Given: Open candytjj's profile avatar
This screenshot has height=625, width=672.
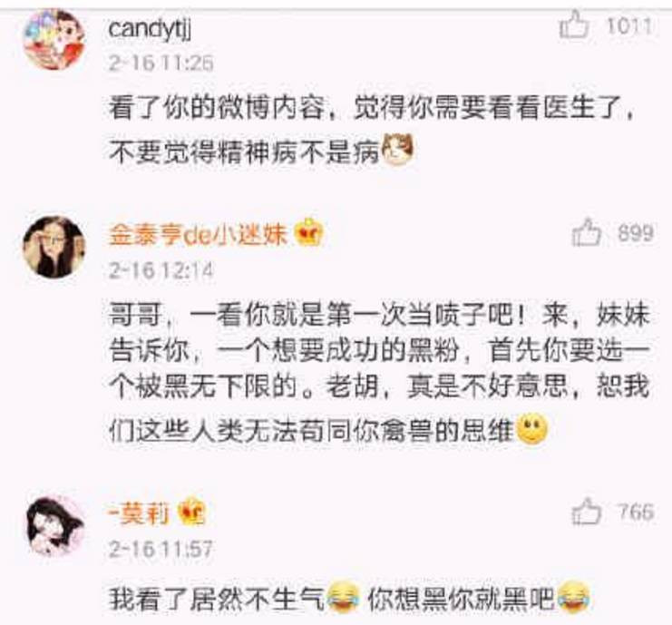Looking at the screenshot, I should pyautogui.click(x=54, y=39).
